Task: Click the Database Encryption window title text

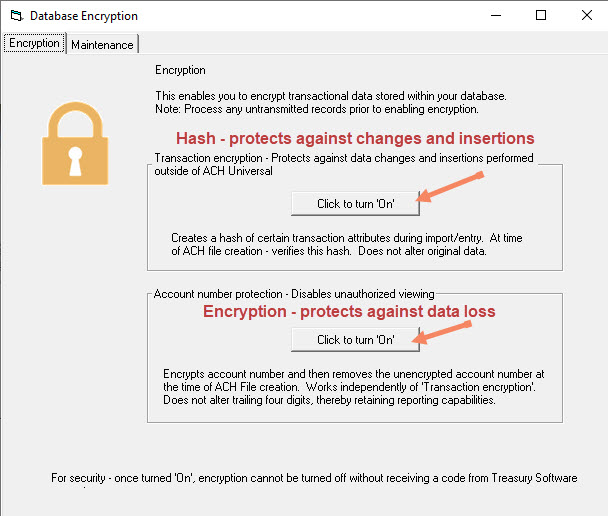Action: coord(84,16)
